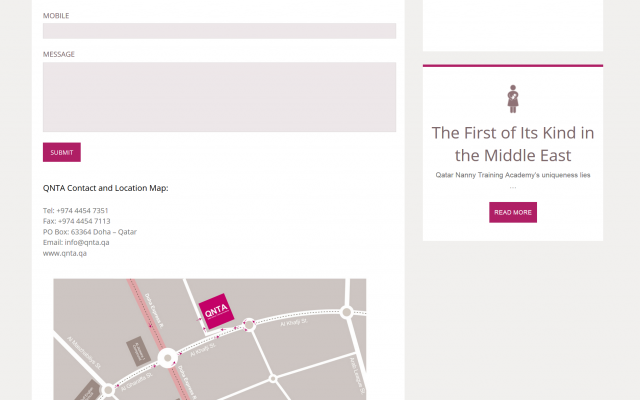The image size is (640, 400).
Task: Click the PO Box 63364 Doha address line
Action: coord(90,232)
